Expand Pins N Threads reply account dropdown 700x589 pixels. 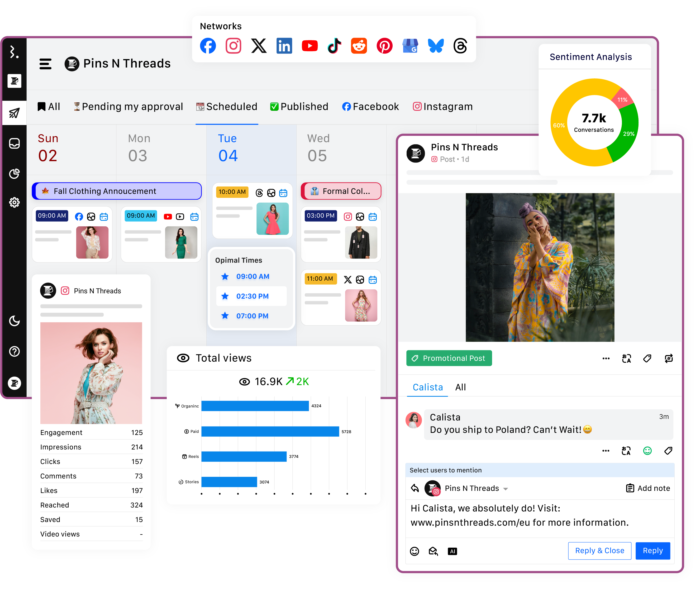click(506, 489)
